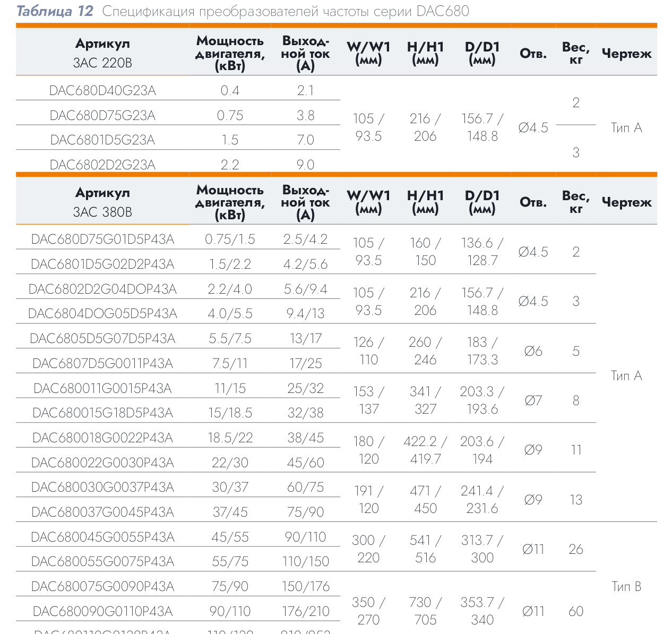Select the 45/60 current value

pyautogui.click(x=306, y=463)
